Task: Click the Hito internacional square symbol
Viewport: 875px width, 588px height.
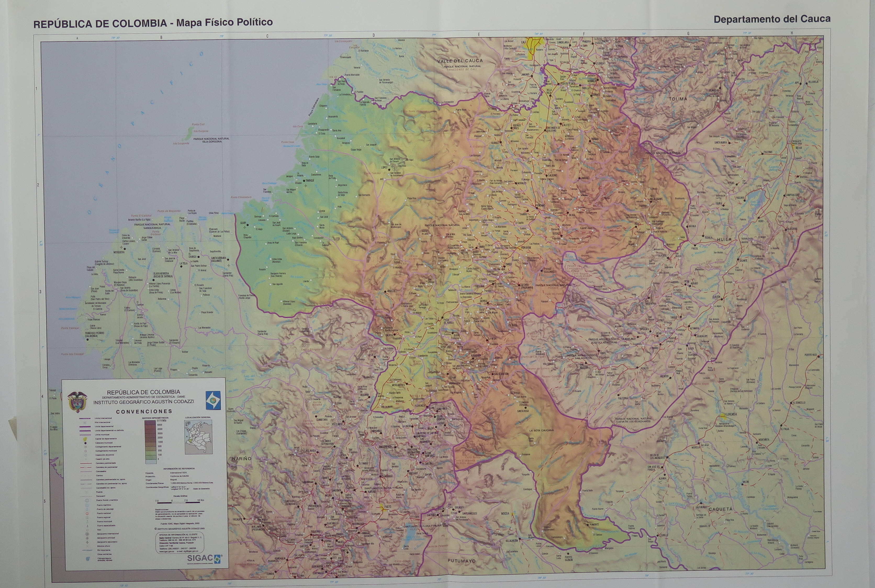Action: pos(85,422)
